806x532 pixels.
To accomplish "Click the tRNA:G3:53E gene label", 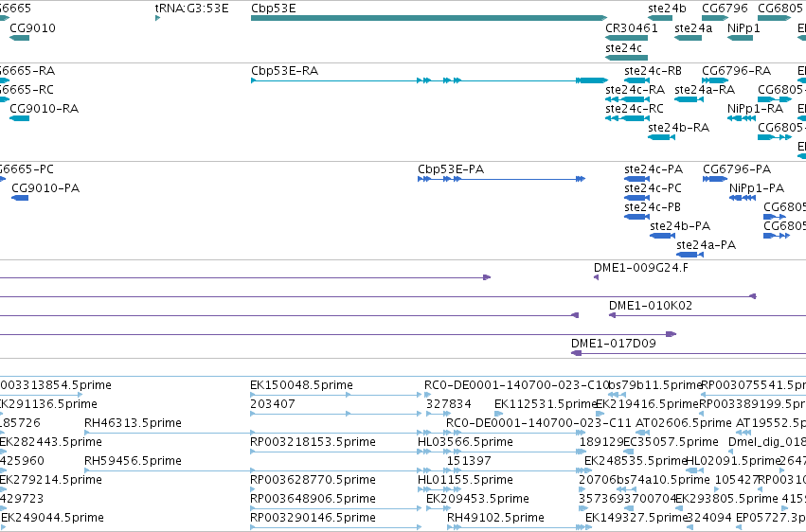I will point(191,9).
